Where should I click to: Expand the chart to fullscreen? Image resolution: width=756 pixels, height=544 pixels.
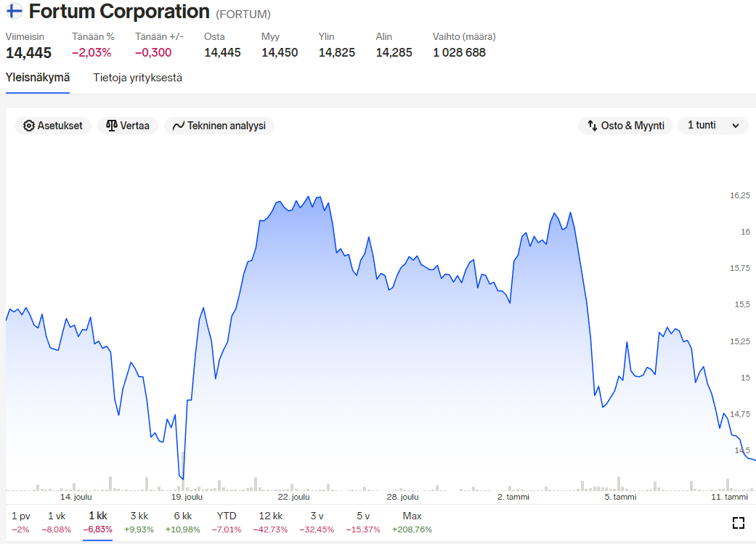pos(739,523)
